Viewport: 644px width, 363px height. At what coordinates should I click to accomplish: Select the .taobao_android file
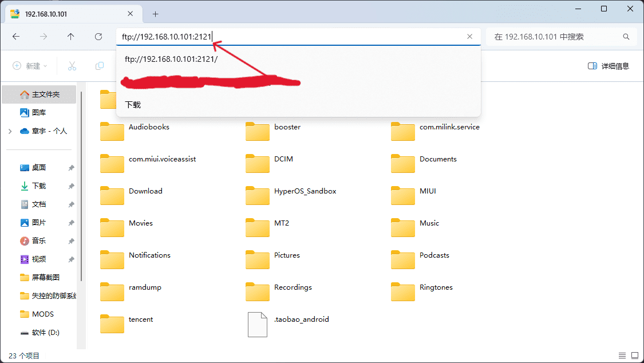pos(301,319)
